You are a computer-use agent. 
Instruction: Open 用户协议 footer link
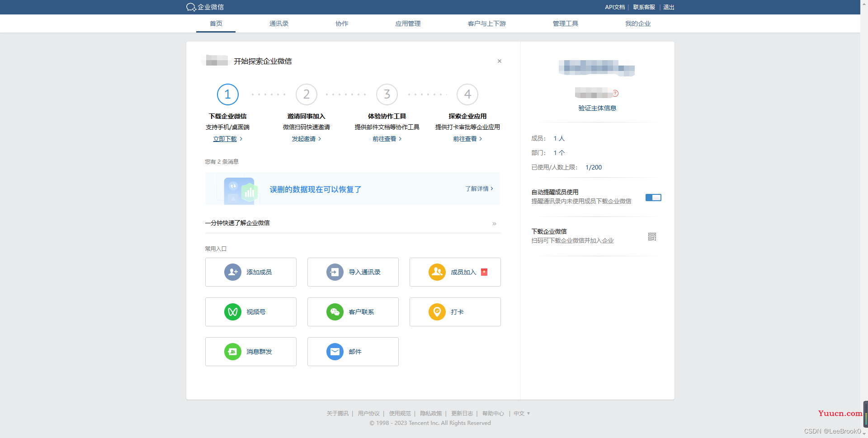click(x=369, y=414)
